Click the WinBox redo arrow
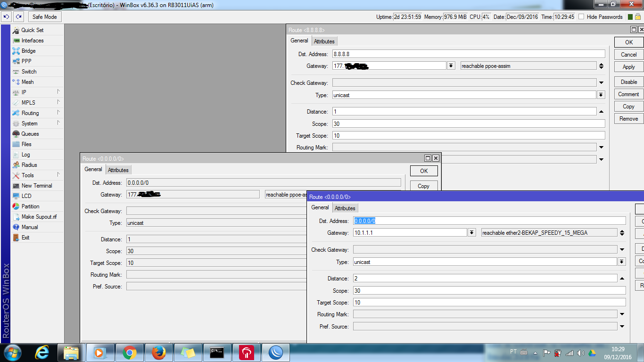The height and width of the screenshot is (362, 644). tap(18, 17)
